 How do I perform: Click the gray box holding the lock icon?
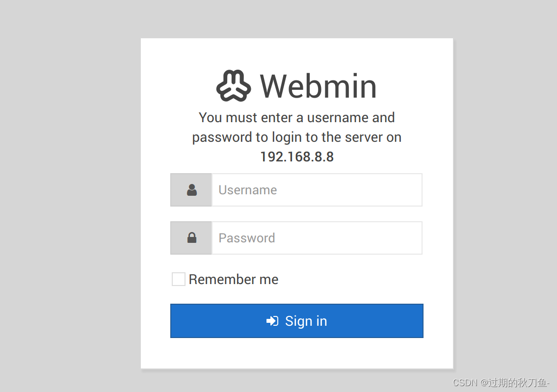click(x=191, y=238)
